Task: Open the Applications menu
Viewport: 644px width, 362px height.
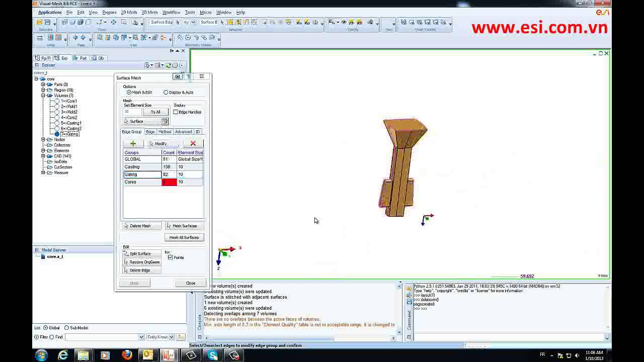Action: 50,13
